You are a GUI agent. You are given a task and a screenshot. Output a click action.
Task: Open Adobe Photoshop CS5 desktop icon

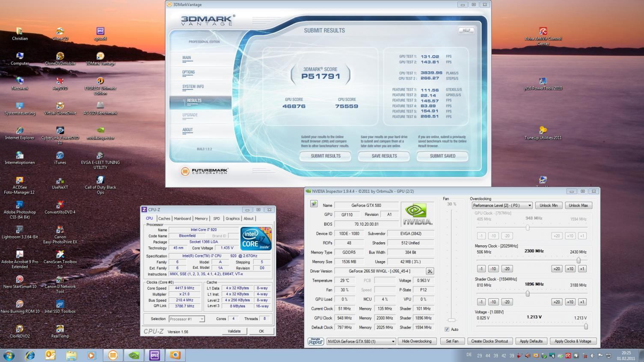20,209
